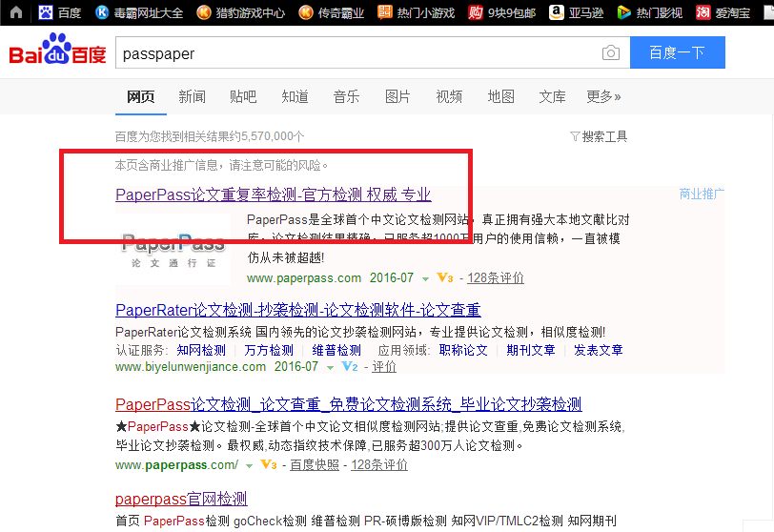Expand dropdown arrow after www.paperpass.com/
This screenshot has width=774, height=532.
250,466
